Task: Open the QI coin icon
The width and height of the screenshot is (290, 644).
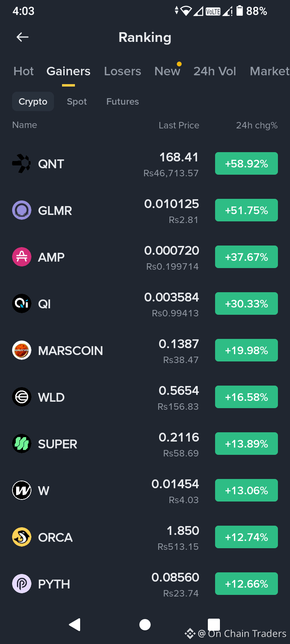Action: (22, 303)
